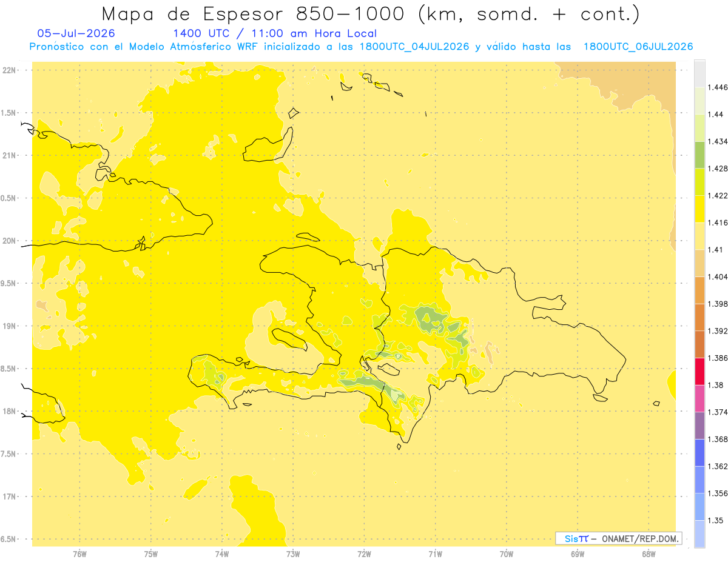
Task: Click the 68W longitude label
Action: point(649,555)
